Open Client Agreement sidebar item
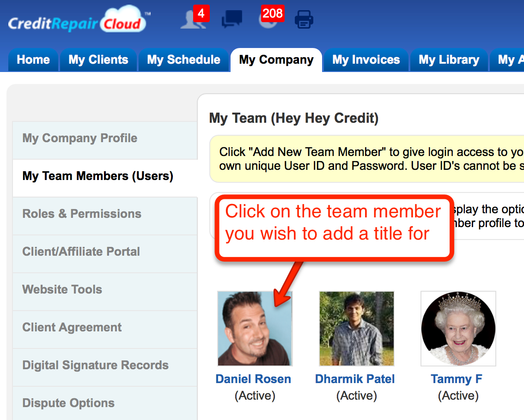Screen dimensions: 524x420 click(x=105, y=330)
